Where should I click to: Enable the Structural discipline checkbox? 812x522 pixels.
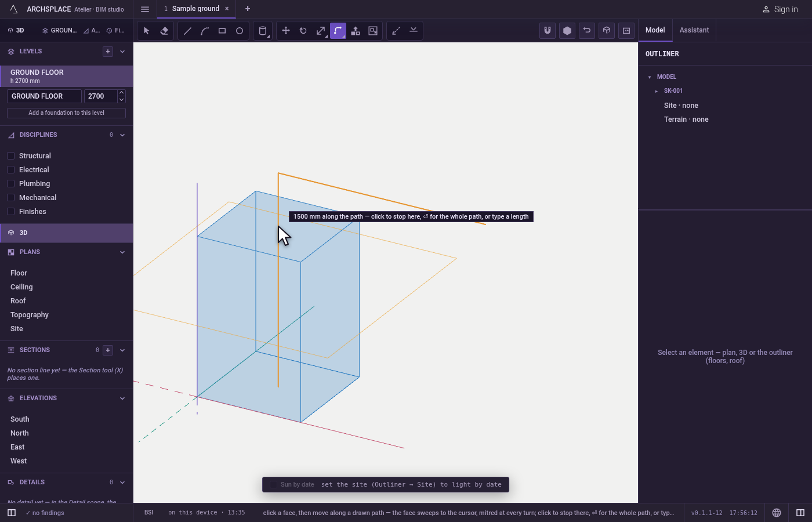10,156
